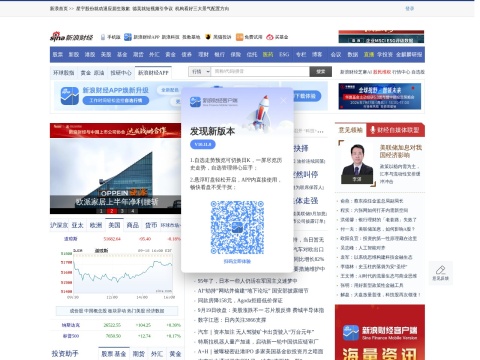Open highlighted 直播 in navigation bar
480x360 pixels.
pyautogui.click(x=369, y=55)
